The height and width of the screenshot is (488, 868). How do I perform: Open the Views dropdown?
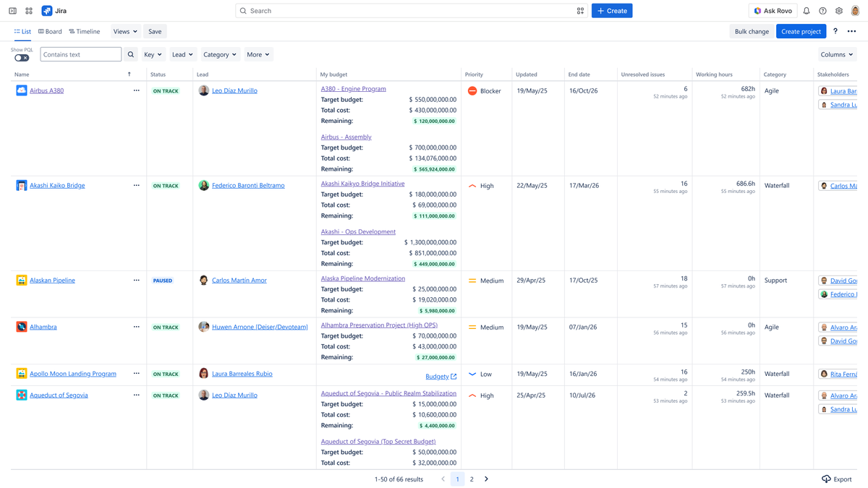125,31
